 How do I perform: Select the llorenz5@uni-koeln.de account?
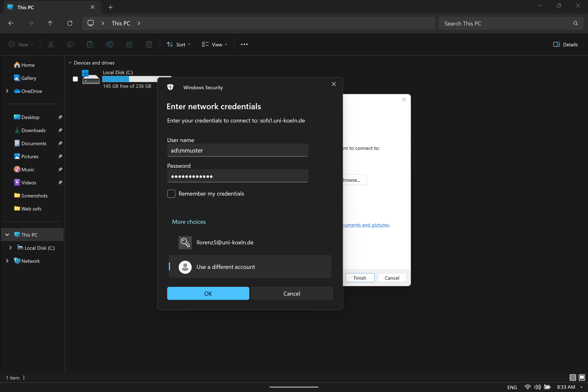tap(250, 243)
